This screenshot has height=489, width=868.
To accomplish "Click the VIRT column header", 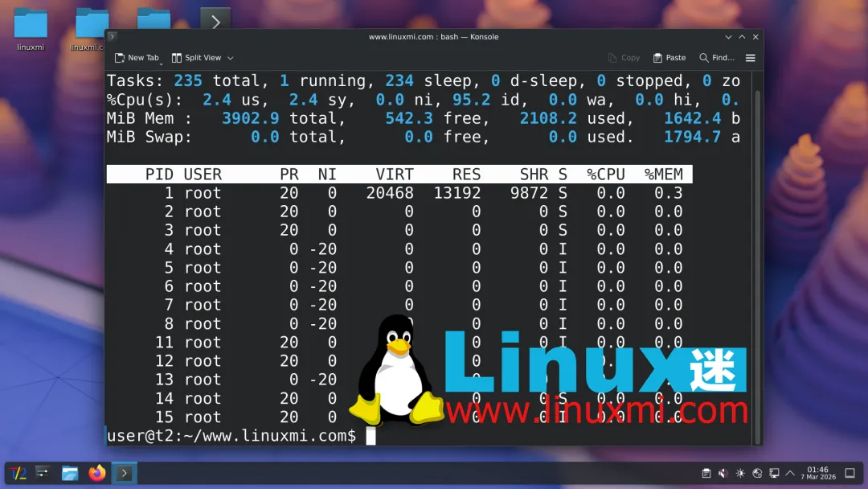I will 394,175.
